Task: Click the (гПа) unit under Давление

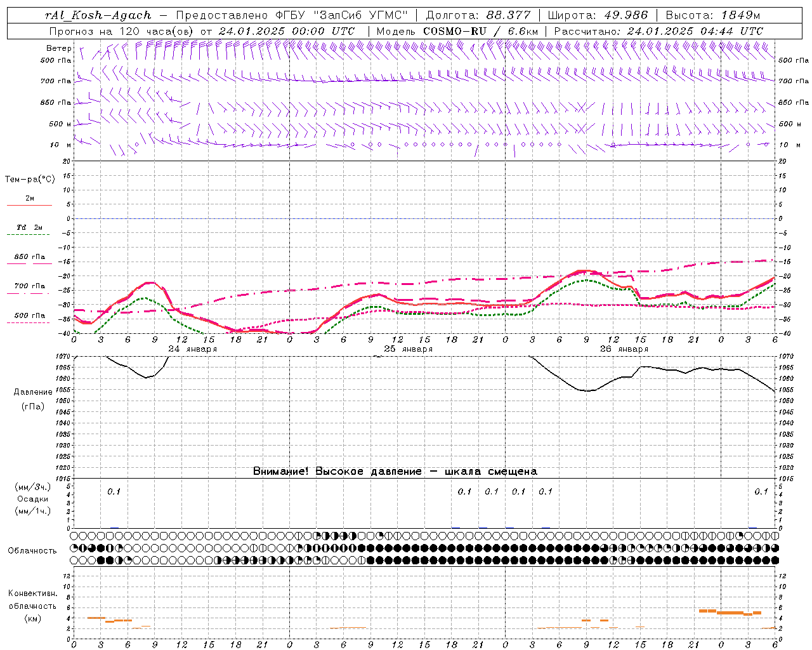Action: pyautogui.click(x=33, y=406)
